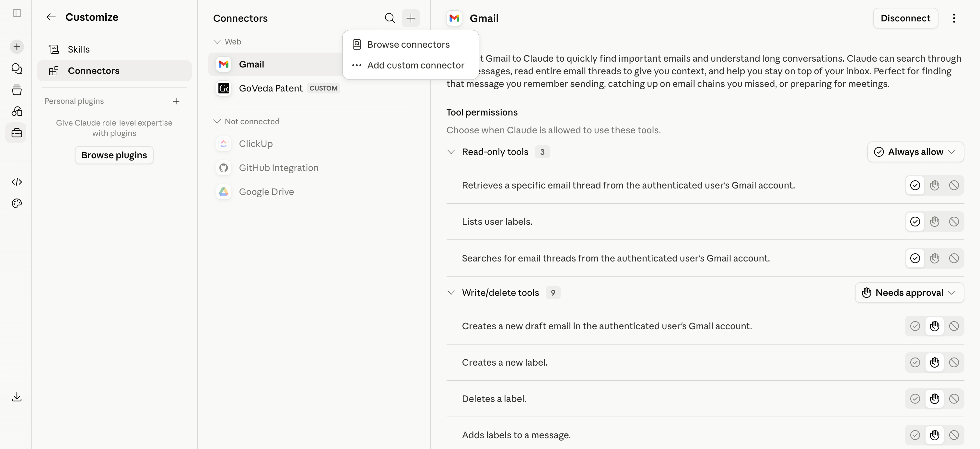
Task: Block the Deletes a label tool
Action: click(x=954, y=399)
